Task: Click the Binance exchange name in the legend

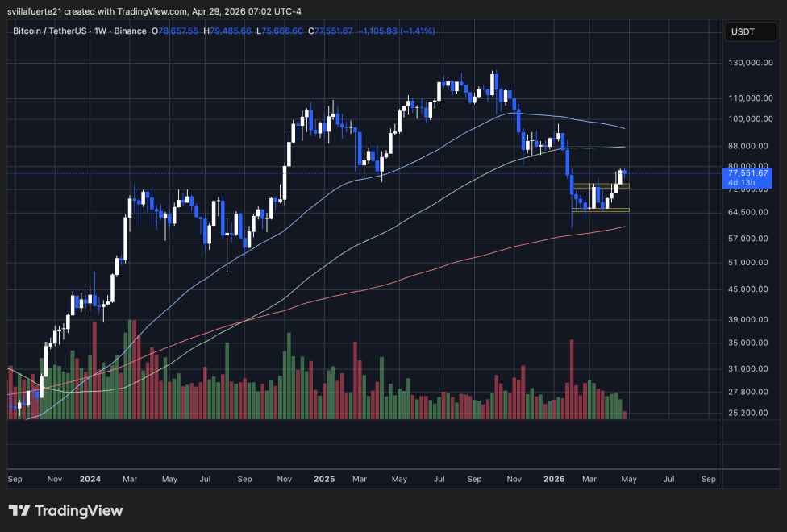Action: [131, 31]
